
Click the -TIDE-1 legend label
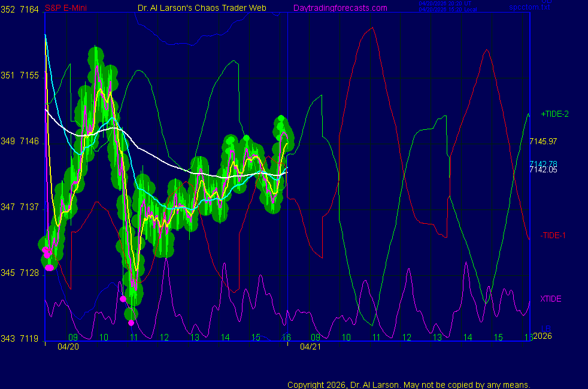tap(553, 235)
